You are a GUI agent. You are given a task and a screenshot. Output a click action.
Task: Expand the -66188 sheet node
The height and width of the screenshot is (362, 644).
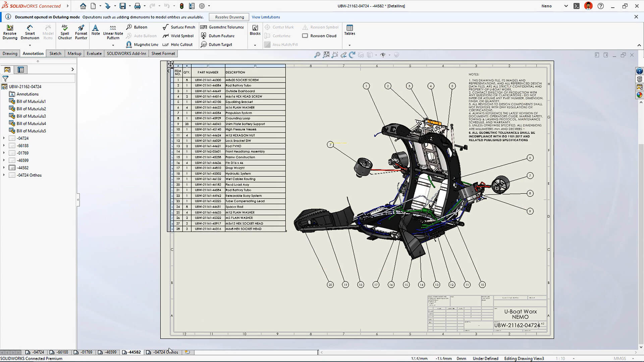pyautogui.click(x=4, y=145)
